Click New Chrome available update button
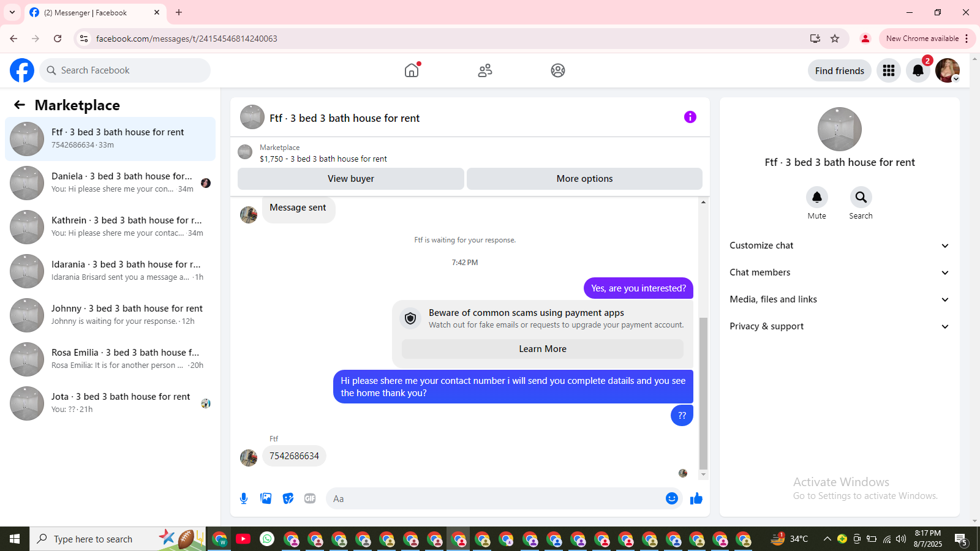980x551 pixels. (x=922, y=39)
